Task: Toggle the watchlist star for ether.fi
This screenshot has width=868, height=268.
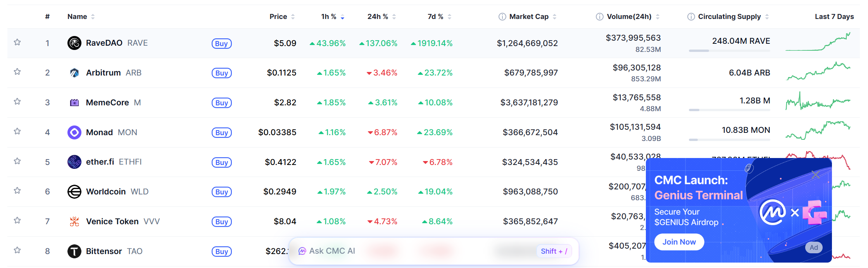Action: 17,161
